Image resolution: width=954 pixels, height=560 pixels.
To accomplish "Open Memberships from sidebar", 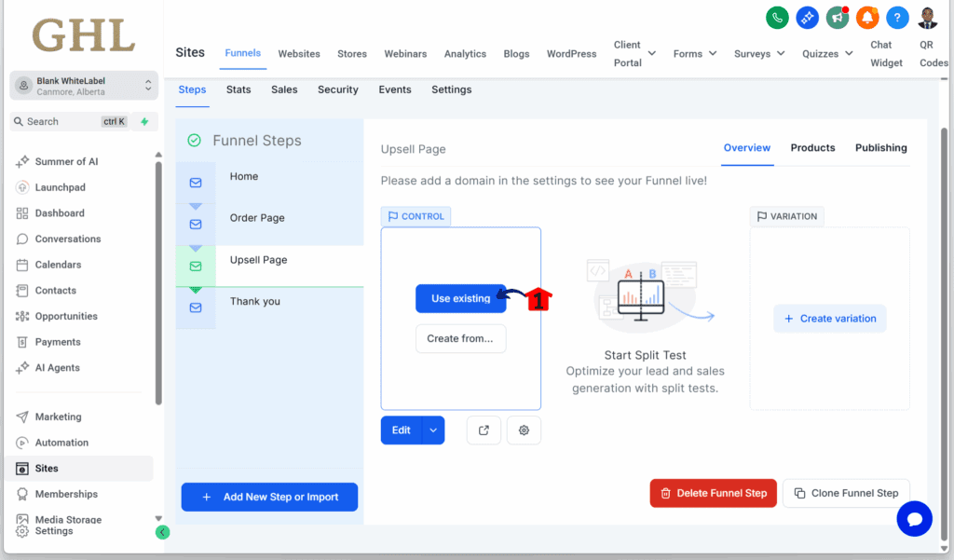I will (x=66, y=494).
